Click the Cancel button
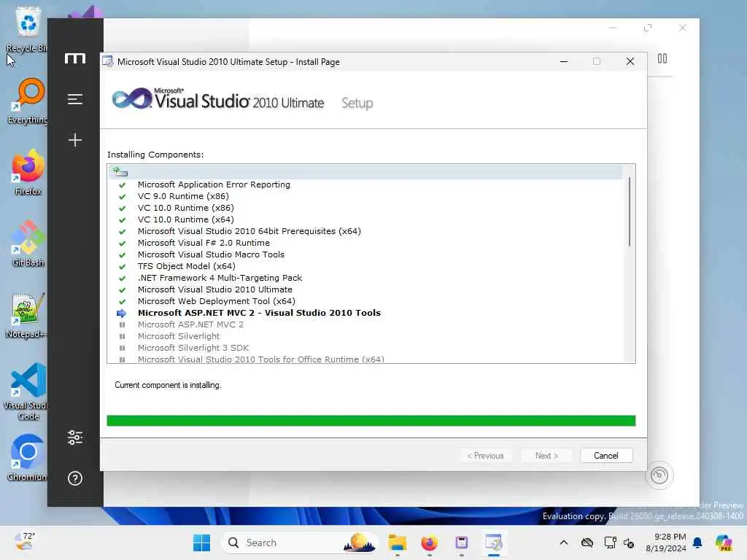This screenshot has height=560, width=747. point(606,456)
